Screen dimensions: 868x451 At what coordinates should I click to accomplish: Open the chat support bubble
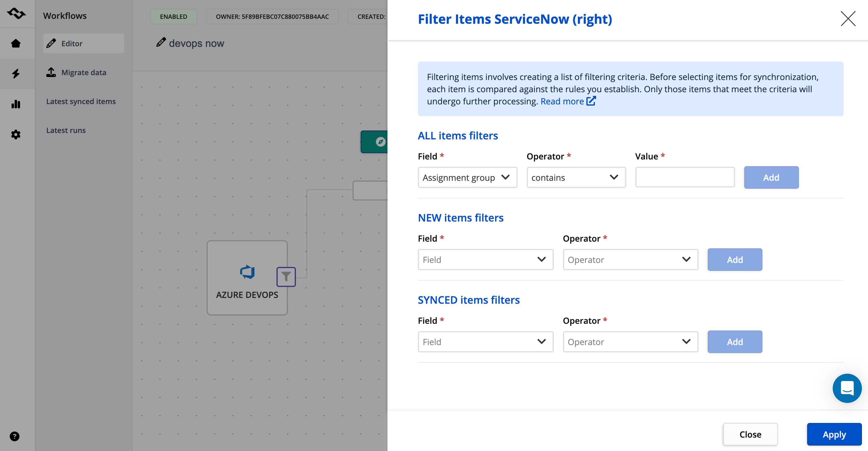tap(847, 388)
